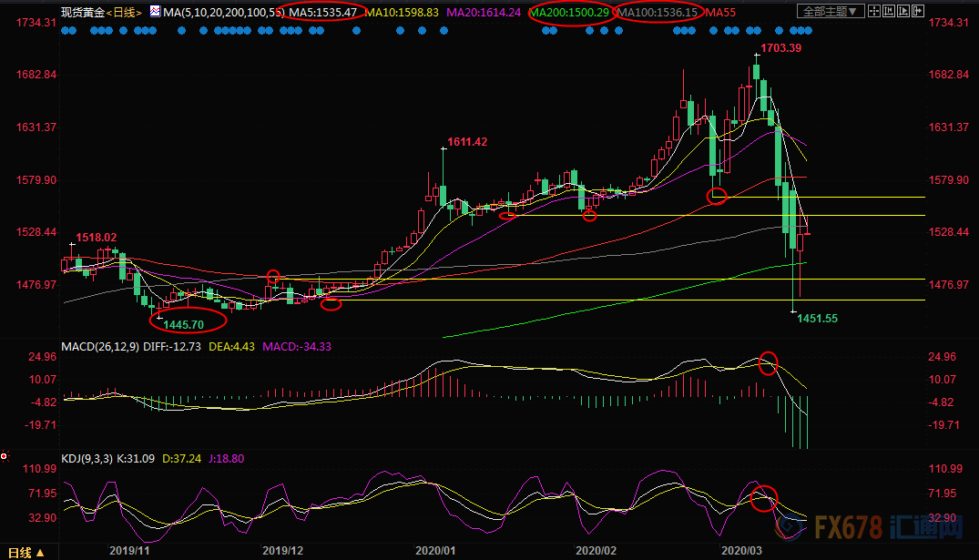Toggle the MA20:1614.24 purple line legend
The image size is (979, 560).
click(x=489, y=12)
